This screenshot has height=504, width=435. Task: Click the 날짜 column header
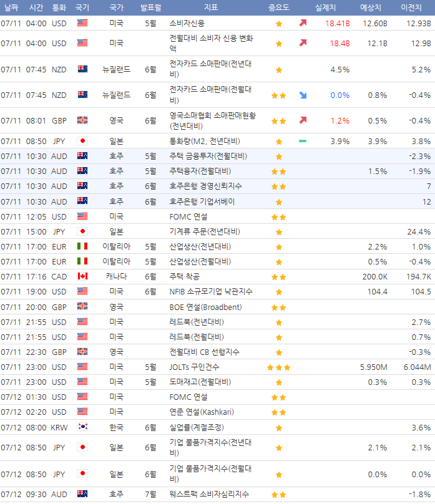pyautogui.click(x=12, y=7)
